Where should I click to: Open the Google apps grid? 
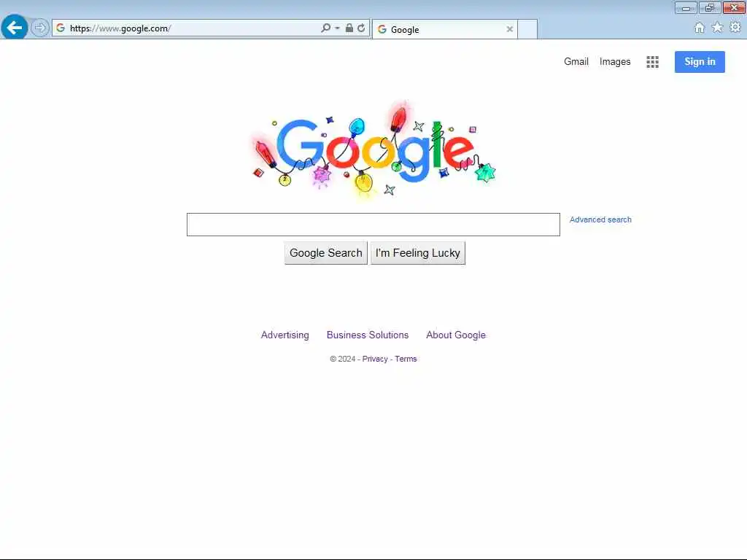[x=652, y=62]
